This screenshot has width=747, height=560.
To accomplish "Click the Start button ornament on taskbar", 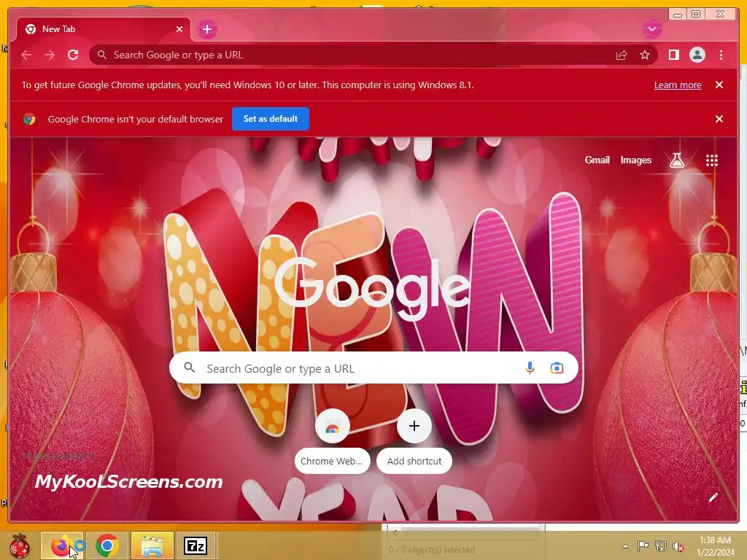I will (19, 545).
